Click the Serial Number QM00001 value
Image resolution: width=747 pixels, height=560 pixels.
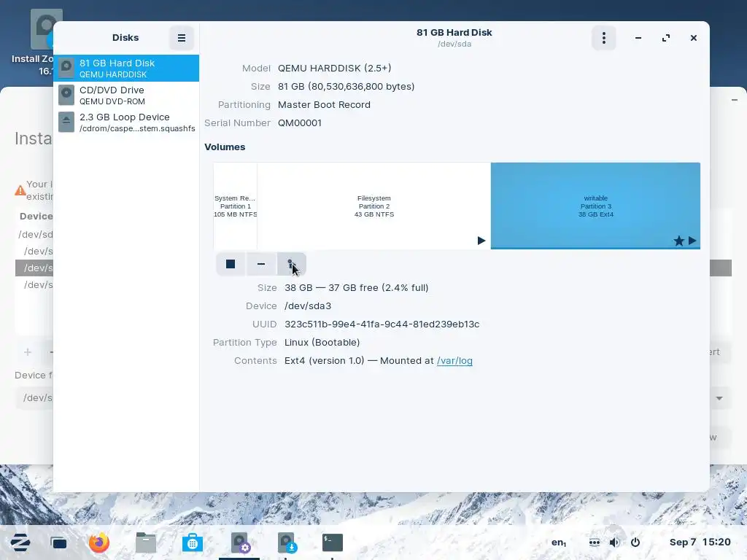coord(300,122)
